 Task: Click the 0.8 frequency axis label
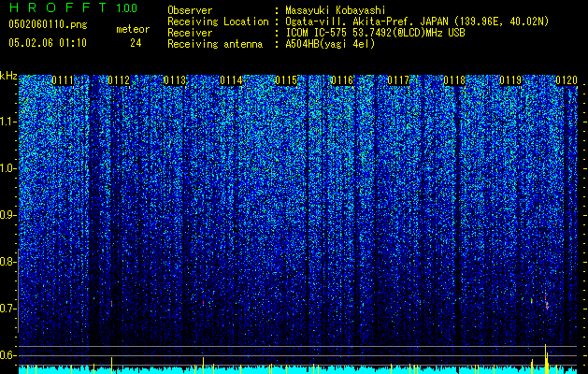point(8,262)
